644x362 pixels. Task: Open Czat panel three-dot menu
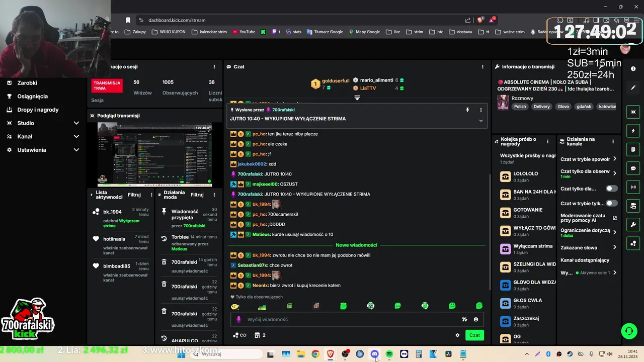click(482, 66)
